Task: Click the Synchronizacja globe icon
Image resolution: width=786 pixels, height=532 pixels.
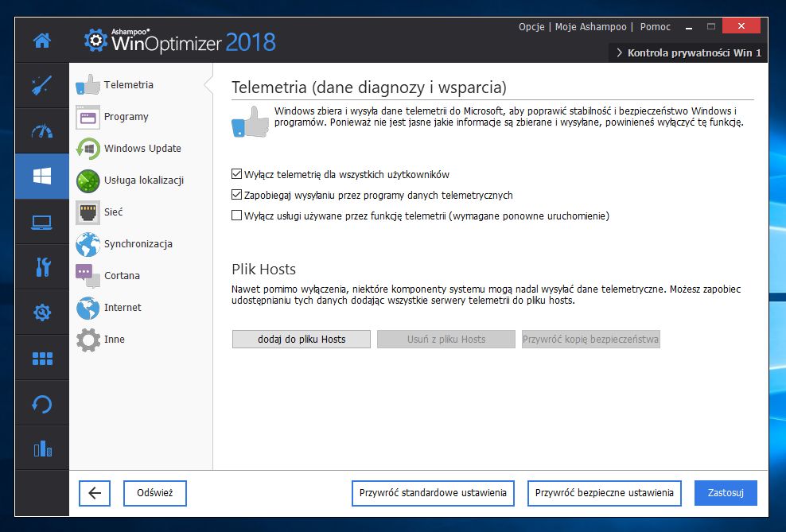Action: coord(88,244)
